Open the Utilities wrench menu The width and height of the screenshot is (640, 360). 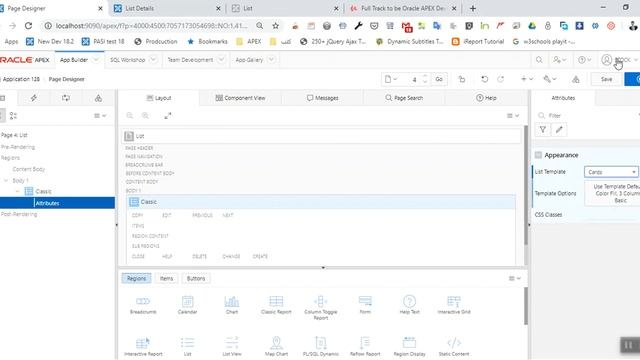pos(550,79)
